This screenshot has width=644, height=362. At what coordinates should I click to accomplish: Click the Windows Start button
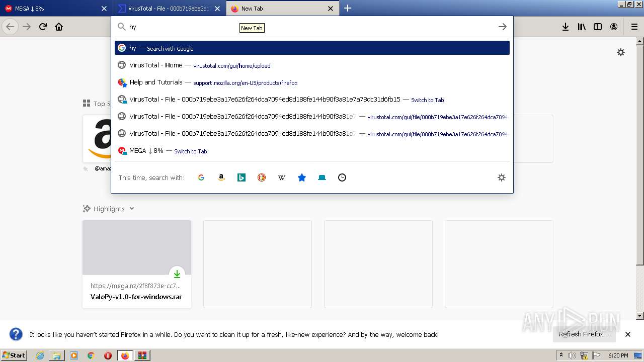coord(14,355)
